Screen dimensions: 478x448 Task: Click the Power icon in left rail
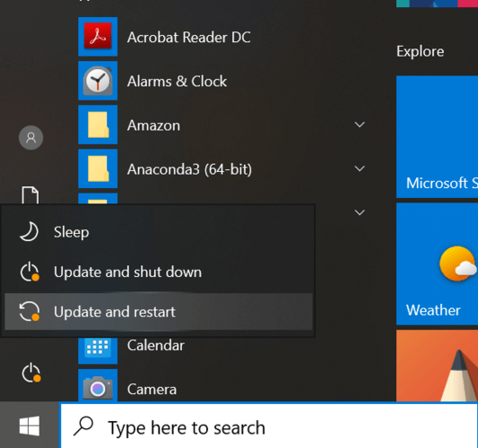(30, 373)
